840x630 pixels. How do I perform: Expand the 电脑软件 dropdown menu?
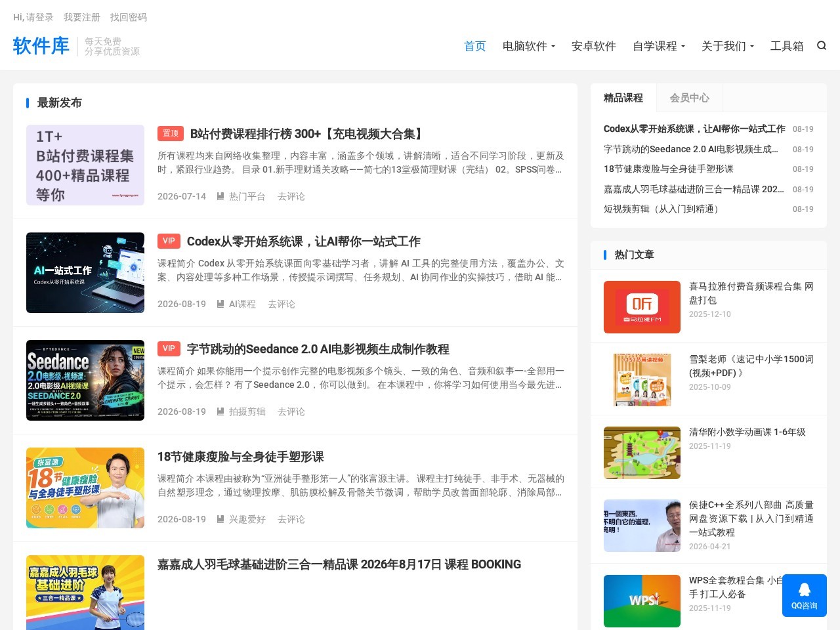point(529,46)
